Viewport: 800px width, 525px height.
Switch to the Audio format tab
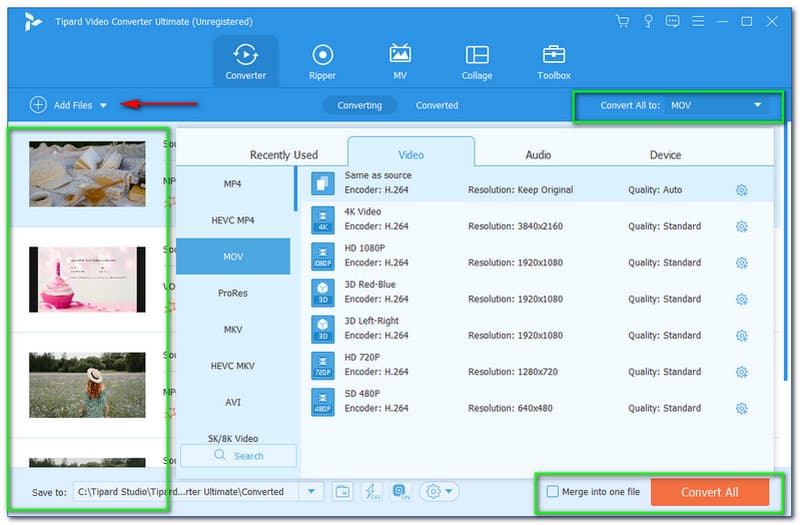[538, 155]
